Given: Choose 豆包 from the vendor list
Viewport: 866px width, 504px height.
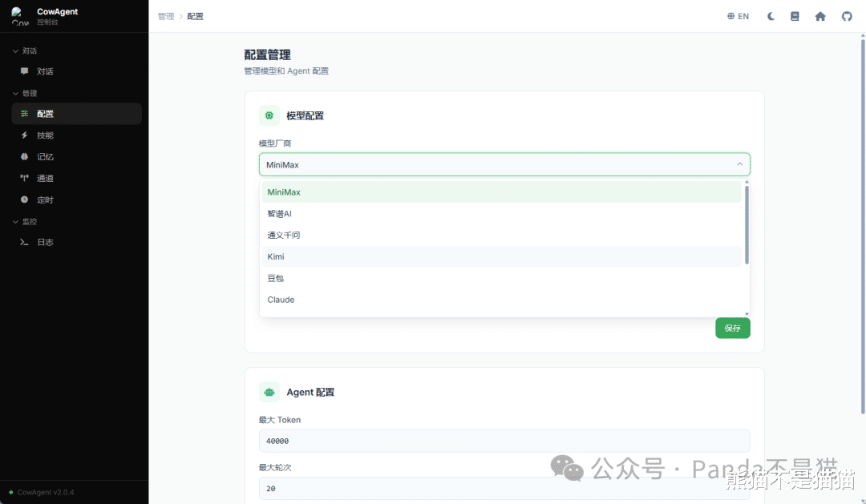Looking at the screenshot, I should (x=501, y=278).
